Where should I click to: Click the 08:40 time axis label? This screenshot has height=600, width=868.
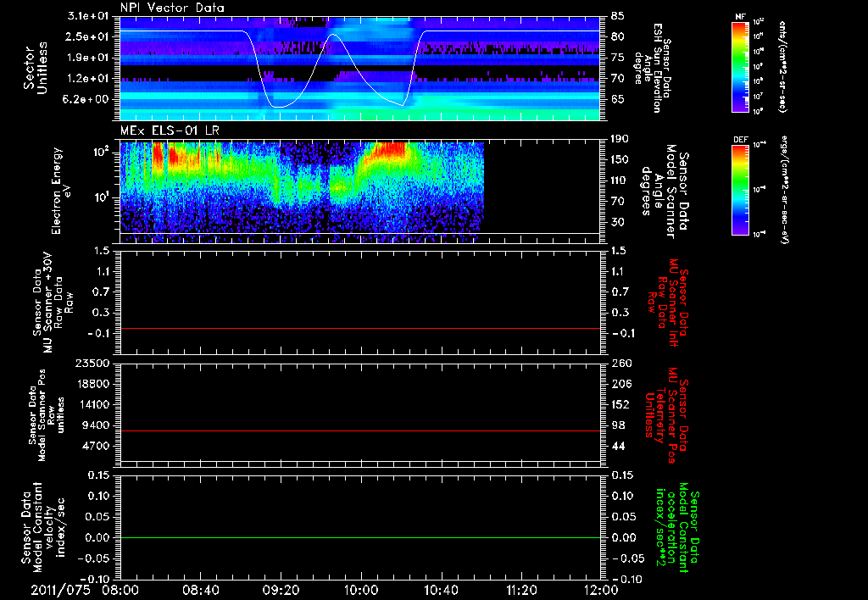(200, 590)
